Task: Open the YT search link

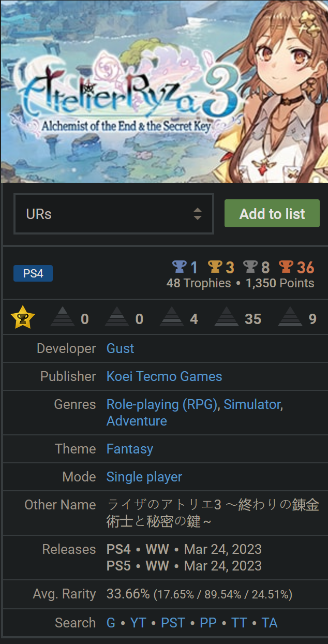Action: click(138, 623)
